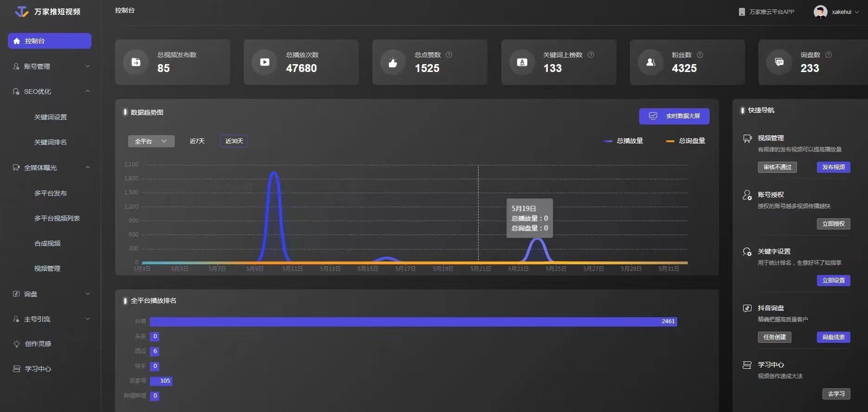Click the 总播放次数 play icon
The image size is (868, 412).
(x=265, y=62)
